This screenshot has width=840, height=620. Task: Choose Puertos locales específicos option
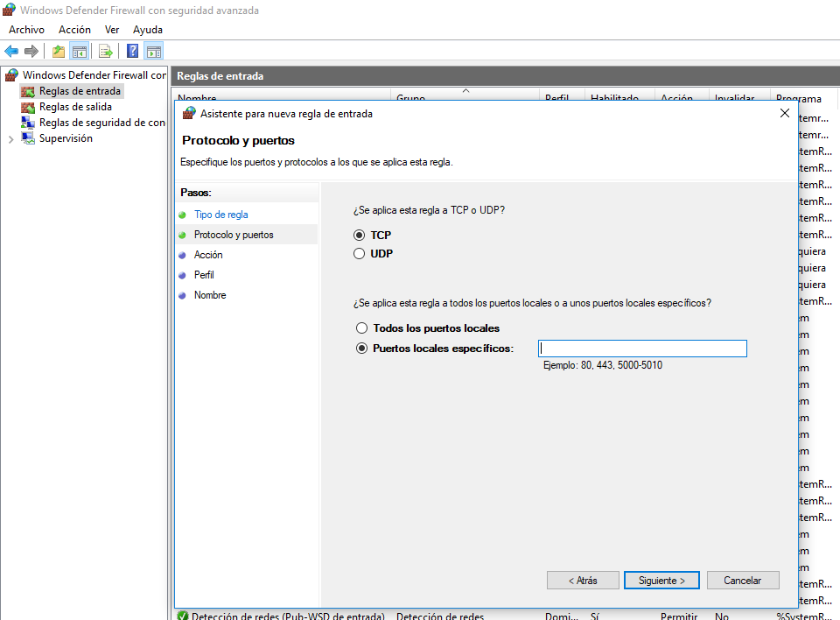click(361, 348)
